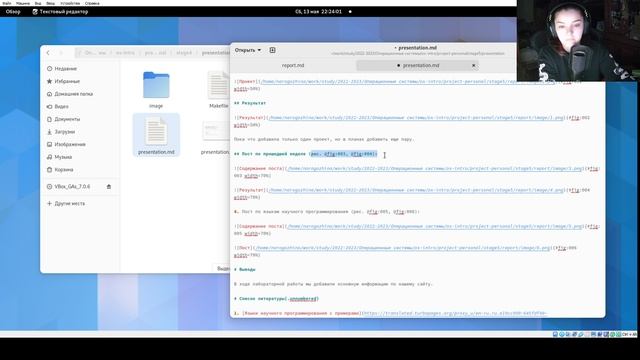This screenshot has height=360, width=640.
Task: Select presentation.md file icon in Files
Action: point(156,131)
